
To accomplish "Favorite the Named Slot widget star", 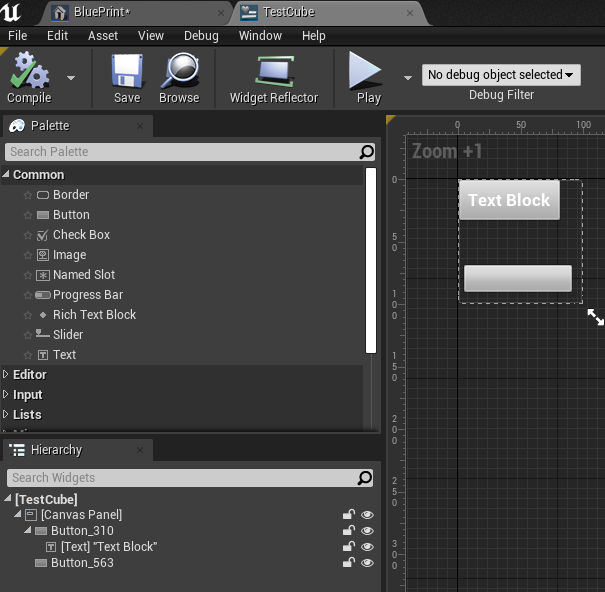I will [x=27, y=275].
